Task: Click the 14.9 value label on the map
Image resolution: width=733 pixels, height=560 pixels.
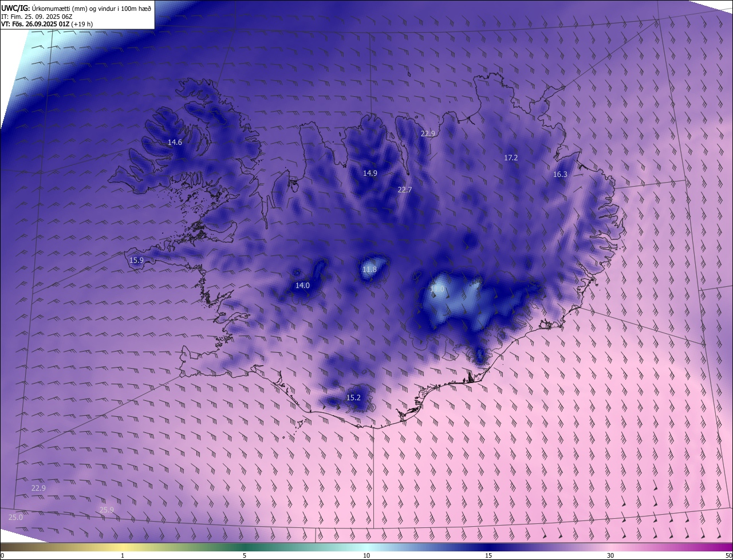Action: coord(370,173)
